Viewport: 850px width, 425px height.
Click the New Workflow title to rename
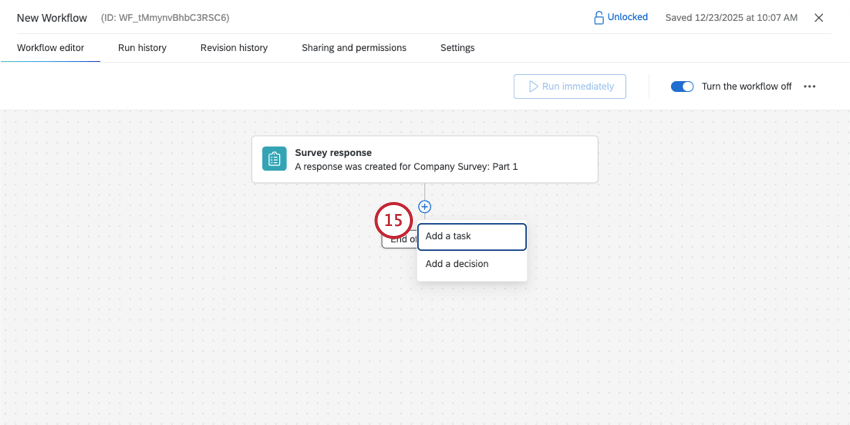pos(52,18)
